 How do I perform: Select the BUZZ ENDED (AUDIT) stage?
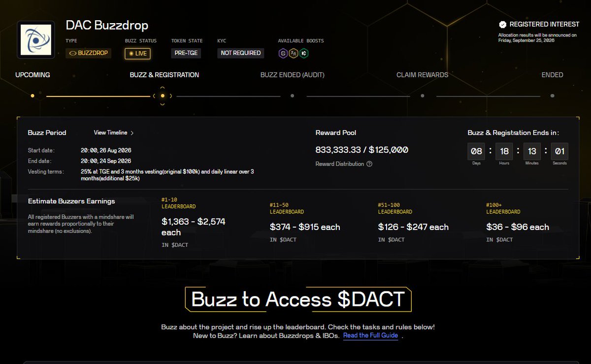pyautogui.click(x=293, y=75)
